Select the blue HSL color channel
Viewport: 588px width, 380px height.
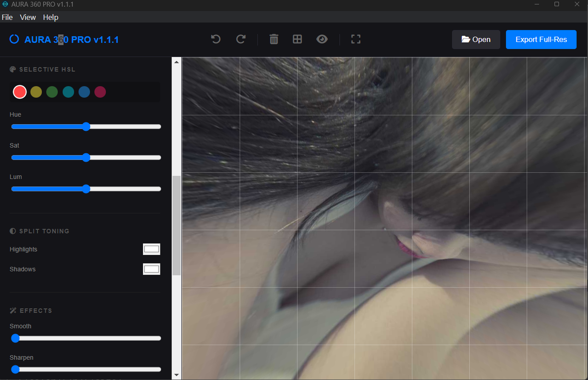[x=84, y=92]
